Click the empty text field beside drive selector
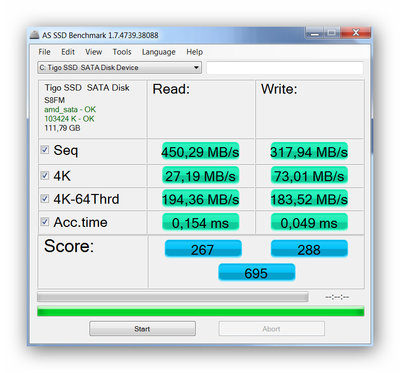Screen dimensions: 400x373 (285, 68)
